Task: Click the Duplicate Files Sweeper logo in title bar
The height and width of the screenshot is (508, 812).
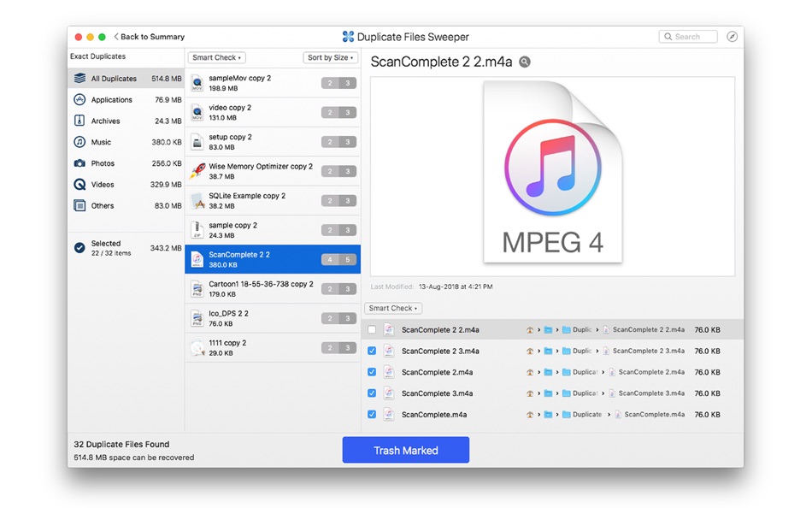Action: pos(348,37)
